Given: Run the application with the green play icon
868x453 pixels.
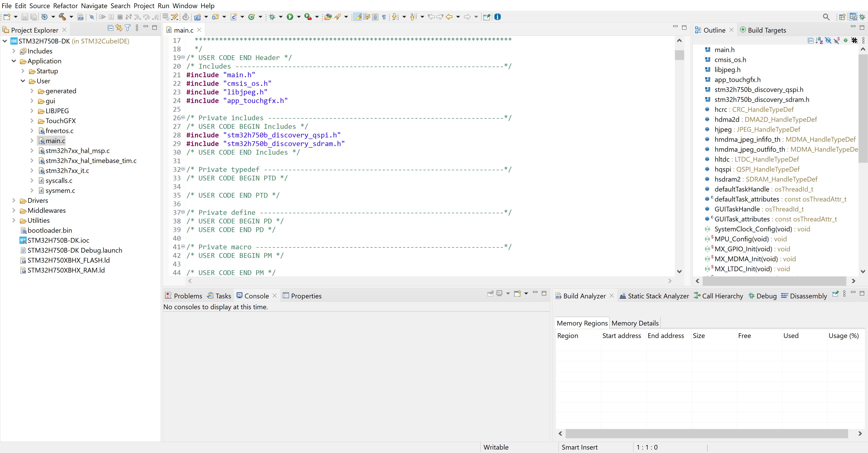Looking at the screenshot, I should 290,17.
